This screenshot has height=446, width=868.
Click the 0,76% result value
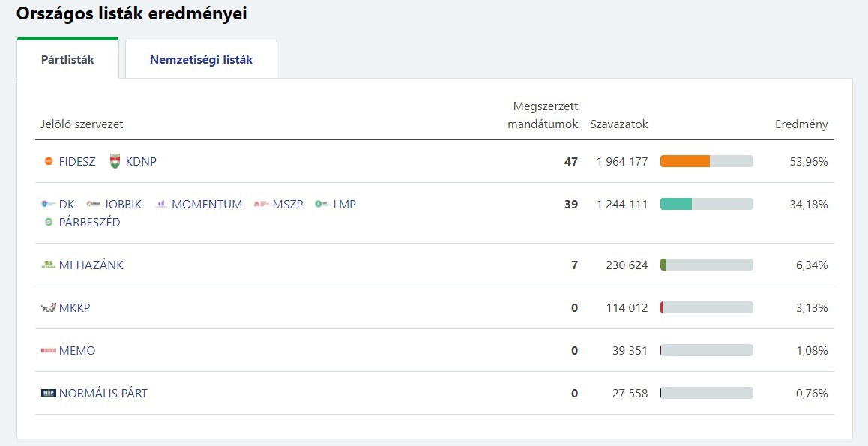(x=812, y=393)
